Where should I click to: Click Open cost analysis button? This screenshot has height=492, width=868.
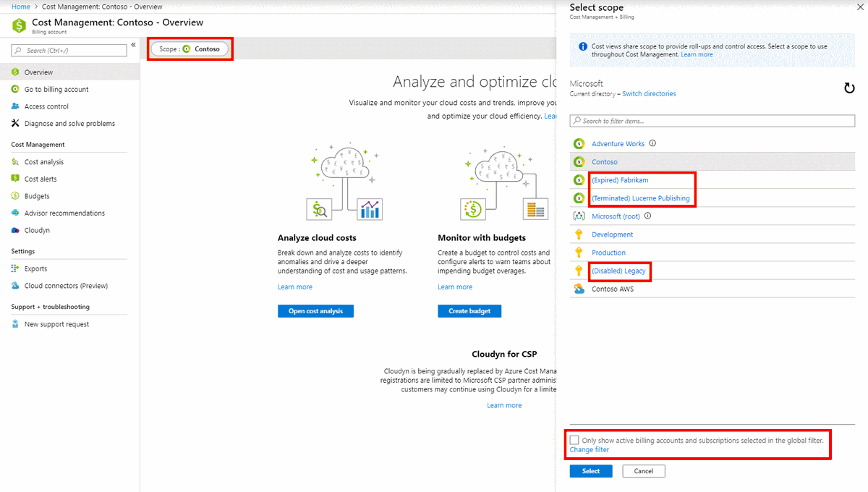[x=315, y=311]
